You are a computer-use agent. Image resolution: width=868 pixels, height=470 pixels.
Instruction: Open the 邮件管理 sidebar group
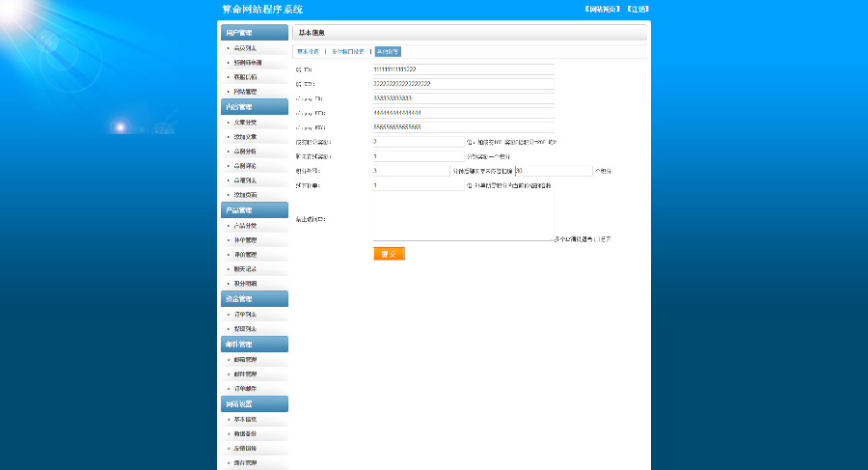(x=253, y=345)
